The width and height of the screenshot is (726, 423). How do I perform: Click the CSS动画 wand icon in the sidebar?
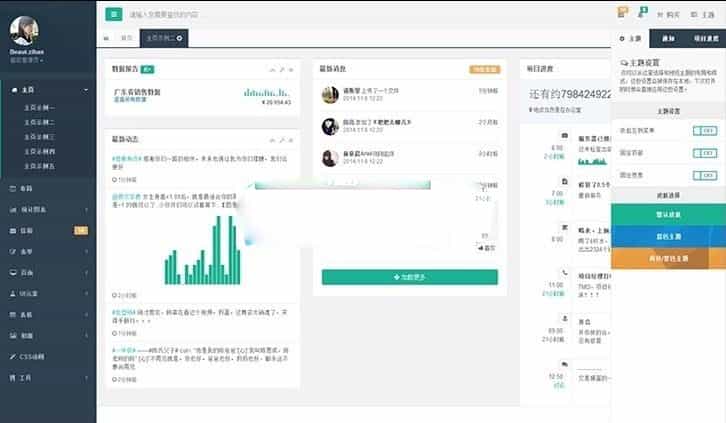click(13, 357)
